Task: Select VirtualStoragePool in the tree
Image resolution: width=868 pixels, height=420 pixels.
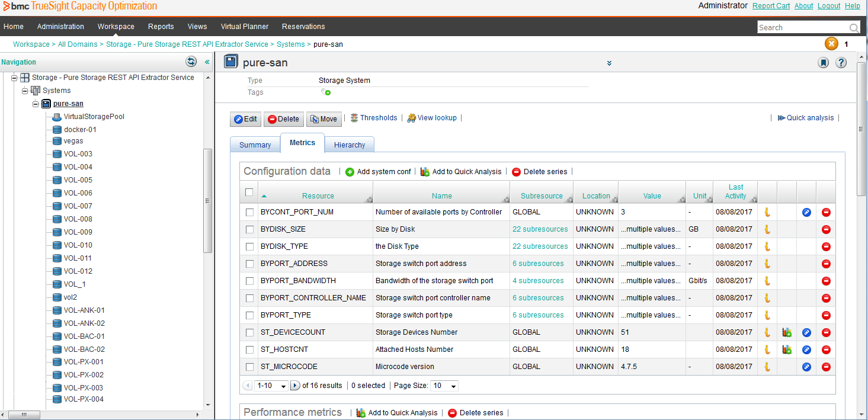Action: [x=94, y=117]
